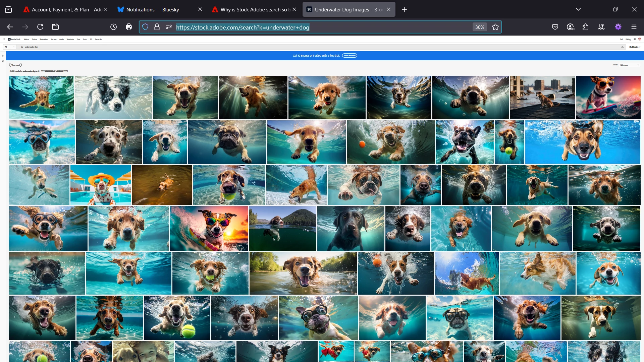Click the 30% zoom level indicator
The width and height of the screenshot is (644, 362).
click(x=480, y=27)
